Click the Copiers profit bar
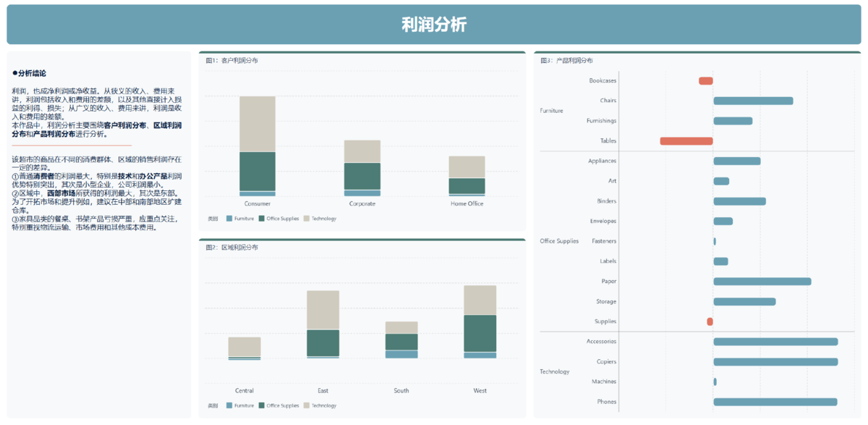 [x=775, y=361]
